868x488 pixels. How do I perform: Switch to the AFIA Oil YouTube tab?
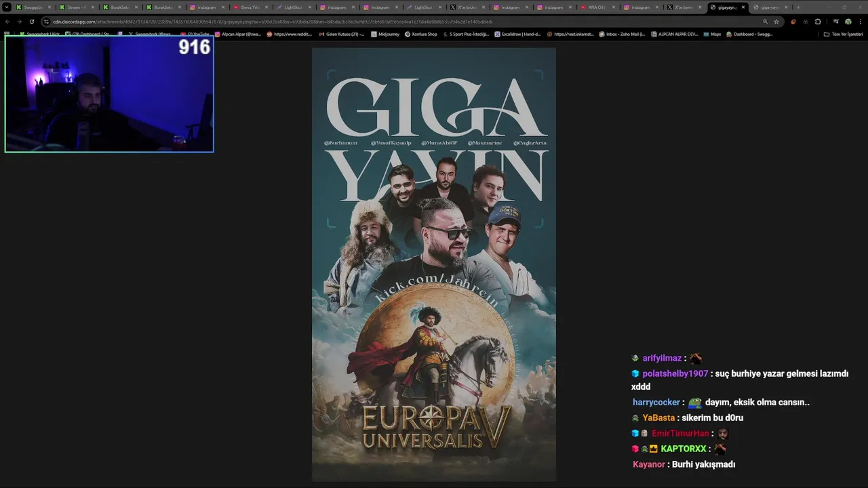(x=597, y=7)
